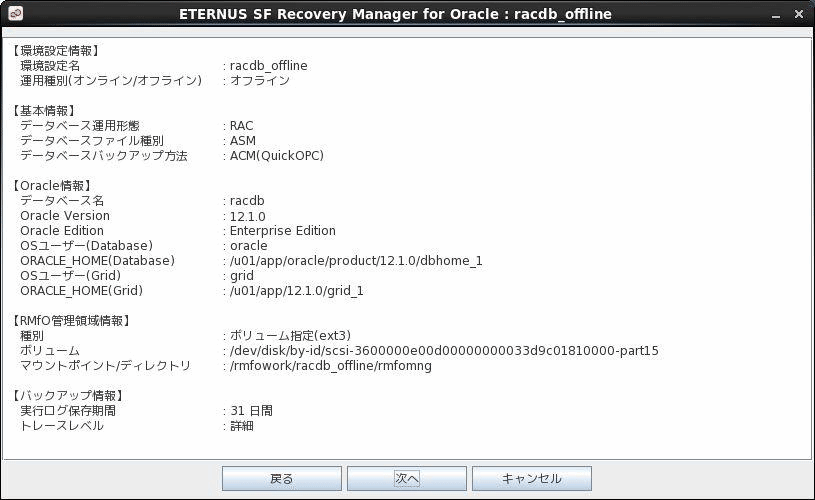Click the ORACLE_HOME(Database) label
Image resolution: width=815 pixels, height=500 pixels.
pos(97,261)
